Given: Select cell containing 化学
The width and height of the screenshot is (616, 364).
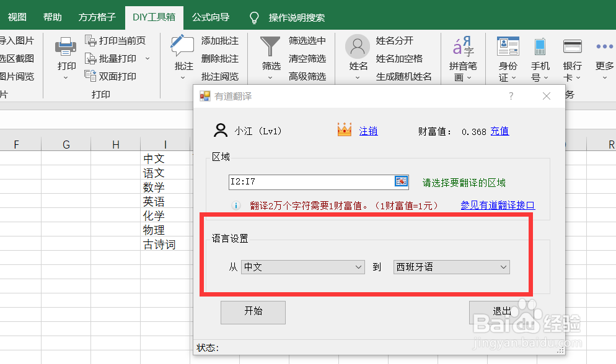Looking at the screenshot, I should tap(165, 215).
